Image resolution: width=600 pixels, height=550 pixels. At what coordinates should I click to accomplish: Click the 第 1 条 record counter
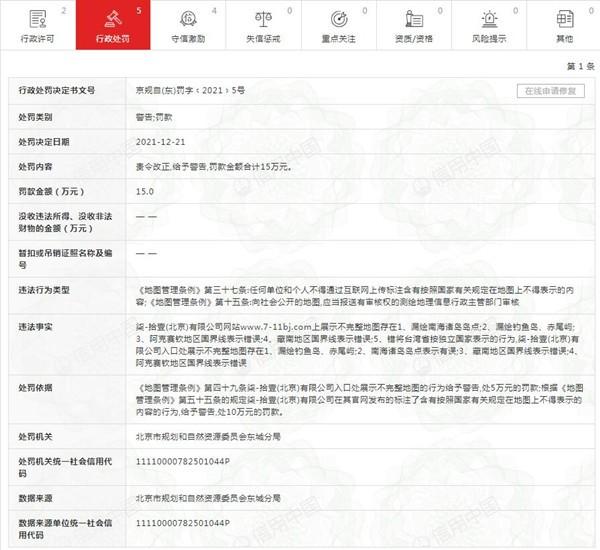(x=580, y=67)
